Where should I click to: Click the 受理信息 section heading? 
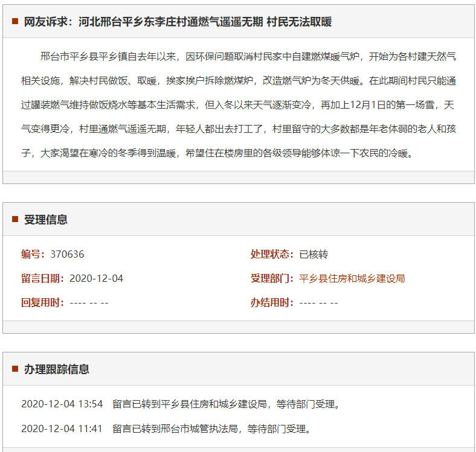pos(46,220)
